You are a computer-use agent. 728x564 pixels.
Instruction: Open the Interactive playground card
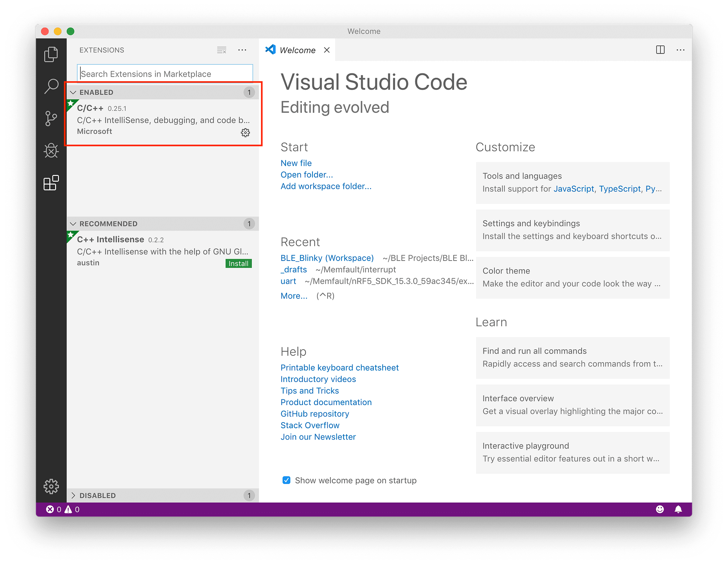(573, 452)
